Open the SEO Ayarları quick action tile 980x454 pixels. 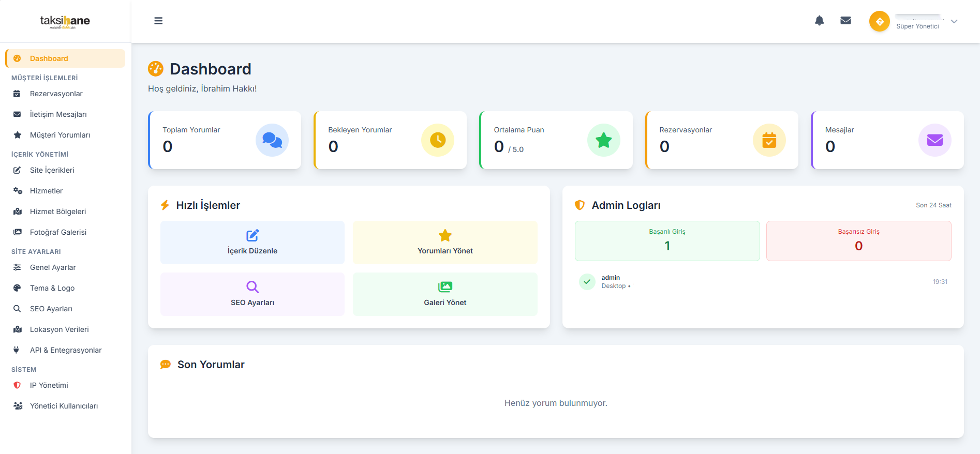click(x=253, y=294)
